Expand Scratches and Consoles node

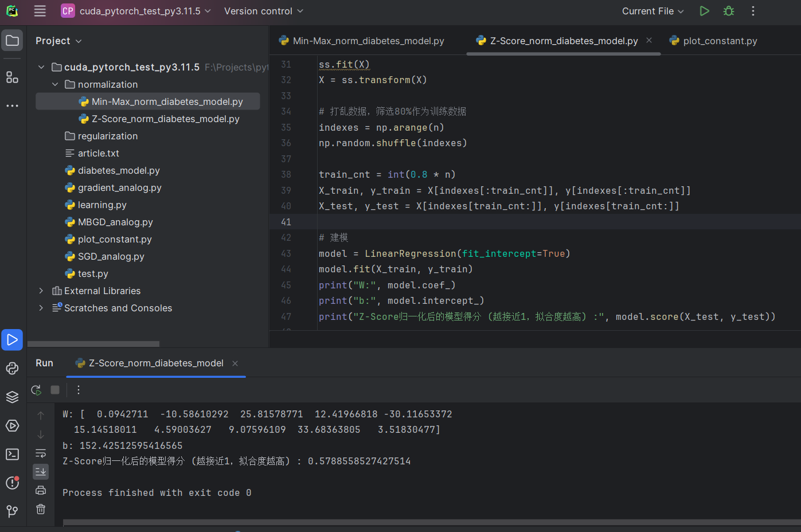(41, 308)
